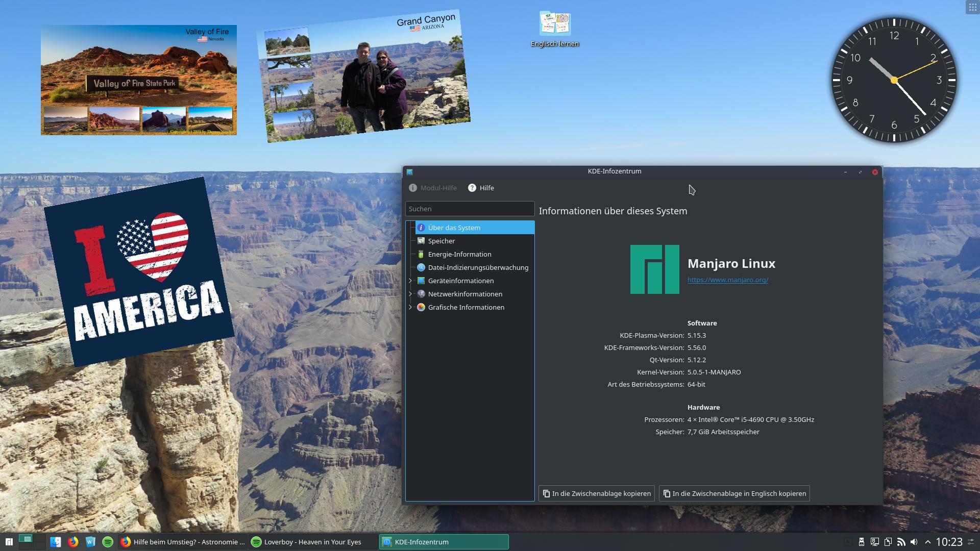Expand Geräteinformationen tree node
980x551 pixels.
[410, 281]
